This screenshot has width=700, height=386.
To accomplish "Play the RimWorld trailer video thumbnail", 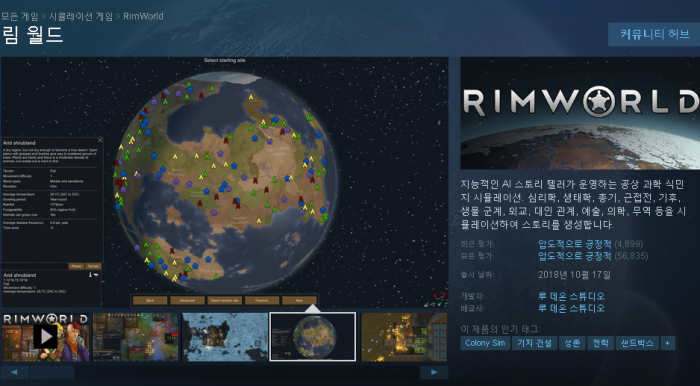I will click(x=45, y=337).
